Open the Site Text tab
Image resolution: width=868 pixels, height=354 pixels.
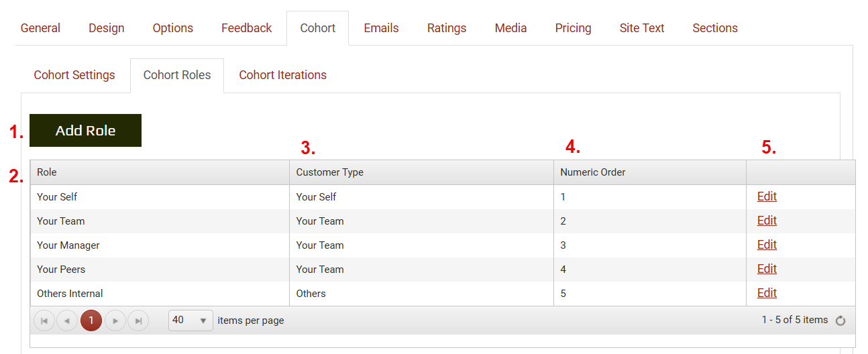pos(641,28)
